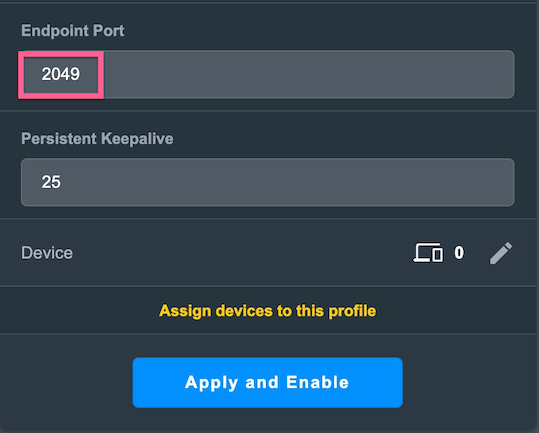This screenshot has height=433, width=539.
Task: Click the assigned device count showing 0
Action: [x=459, y=253]
